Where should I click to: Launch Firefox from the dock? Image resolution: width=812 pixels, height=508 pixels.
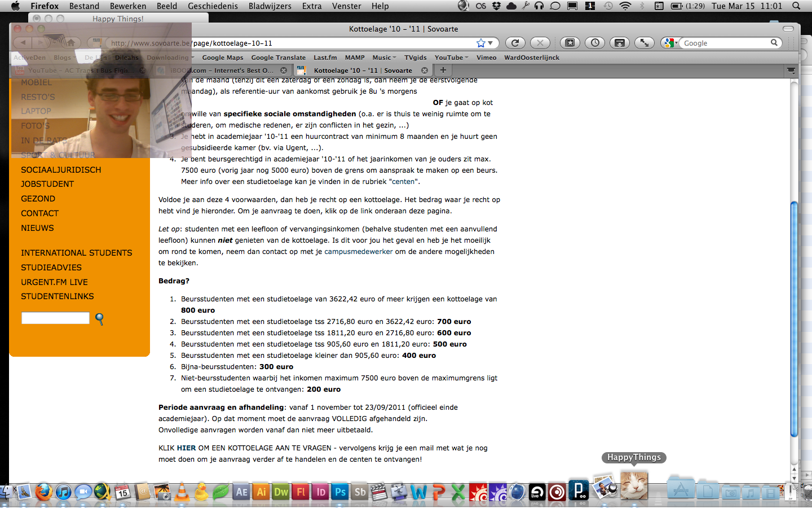tap(43, 492)
